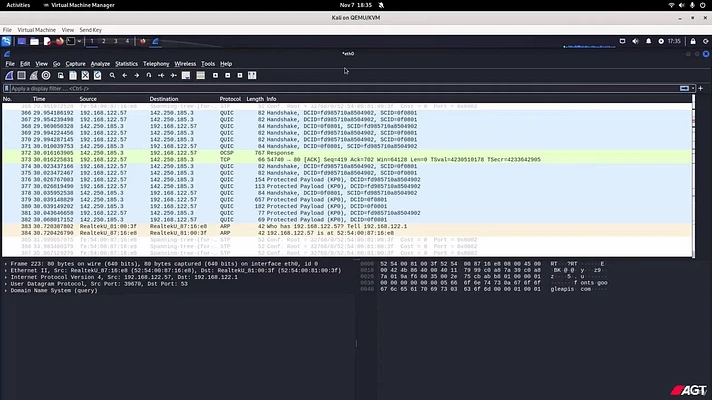Jump to the first packet
Screen dimensions: 712x400
[x=161, y=75]
